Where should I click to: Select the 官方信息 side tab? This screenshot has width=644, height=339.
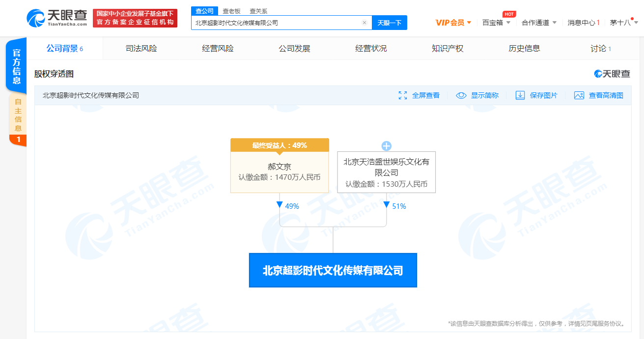click(17, 66)
